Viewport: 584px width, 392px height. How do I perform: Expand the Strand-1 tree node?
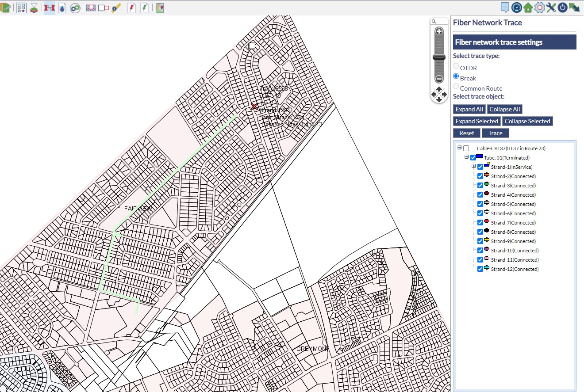pos(473,167)
